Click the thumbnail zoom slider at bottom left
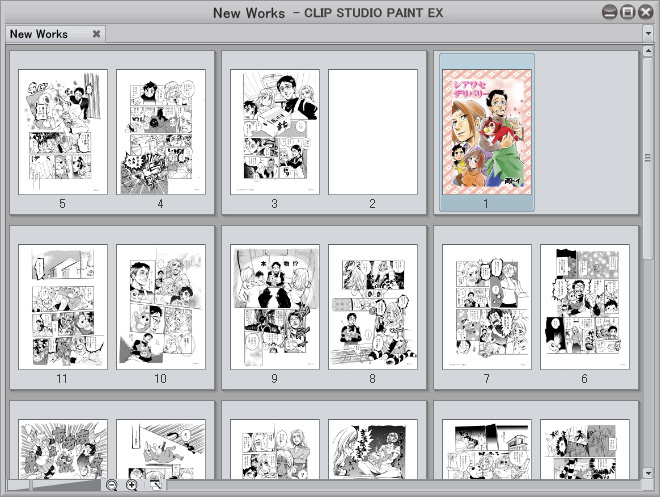The height and width of the screenshot is (497, 660). pyautogui.click(x=60, y=485)
